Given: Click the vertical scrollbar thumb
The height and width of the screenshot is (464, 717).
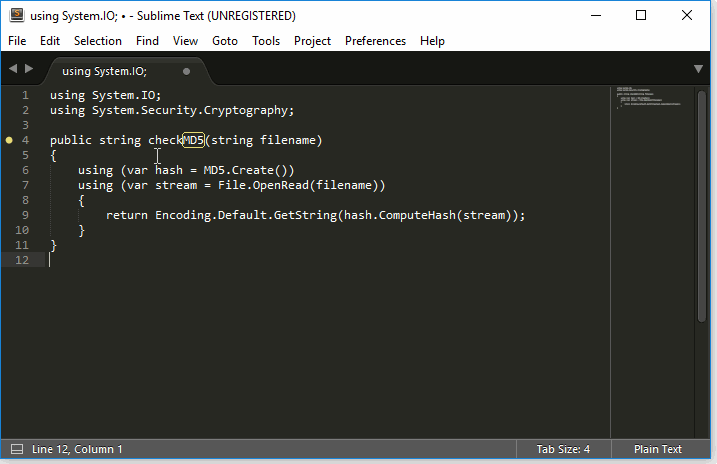Looking at the screenshot, I should pos(702,206).
